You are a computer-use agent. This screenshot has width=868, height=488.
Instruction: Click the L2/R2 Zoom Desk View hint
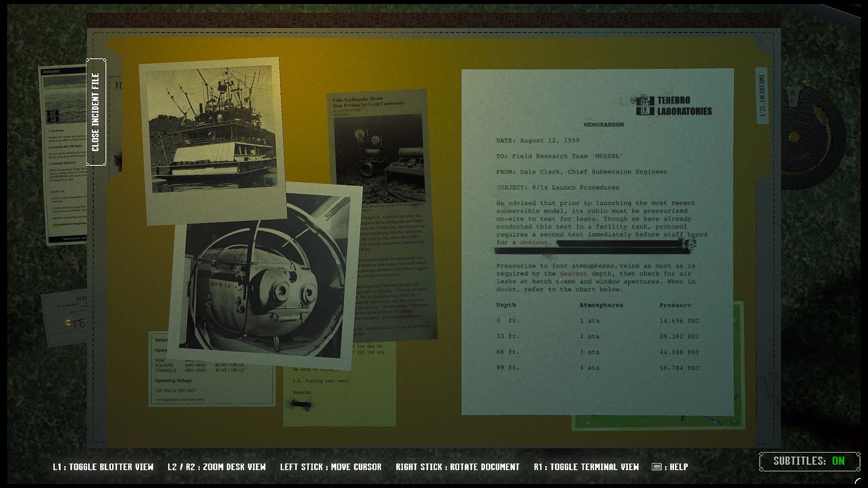(x=217, y=467)
